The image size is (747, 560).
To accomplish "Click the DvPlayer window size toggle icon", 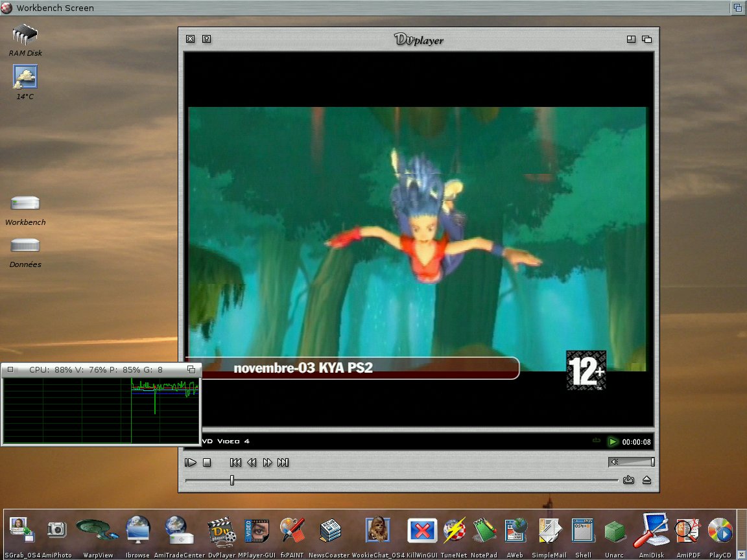I will click(x=631, y=39).
